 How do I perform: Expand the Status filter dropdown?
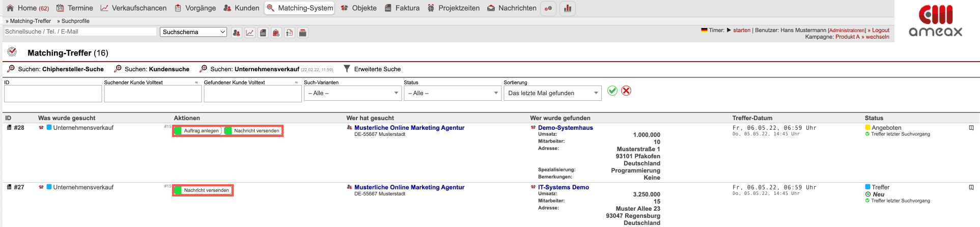coord(452,93)
